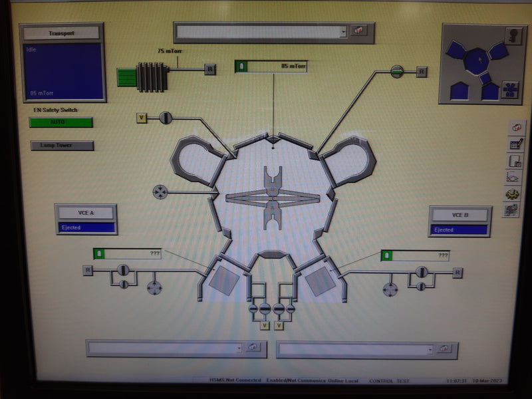The image size is (532, 399).
Task: Toggle the valve on the upper-right R line
Action: (397, 70)
